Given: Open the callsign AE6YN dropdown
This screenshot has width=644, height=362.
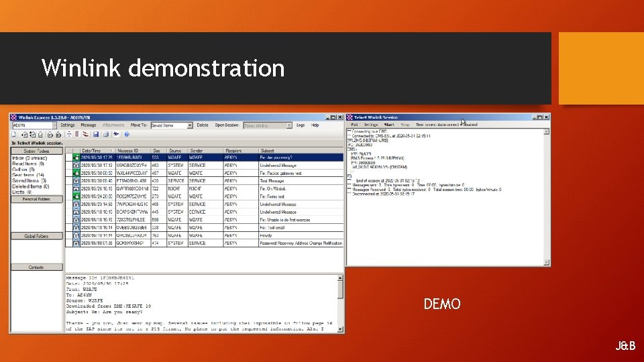Looking at the screenshot, I should click(x=54, y=125).
